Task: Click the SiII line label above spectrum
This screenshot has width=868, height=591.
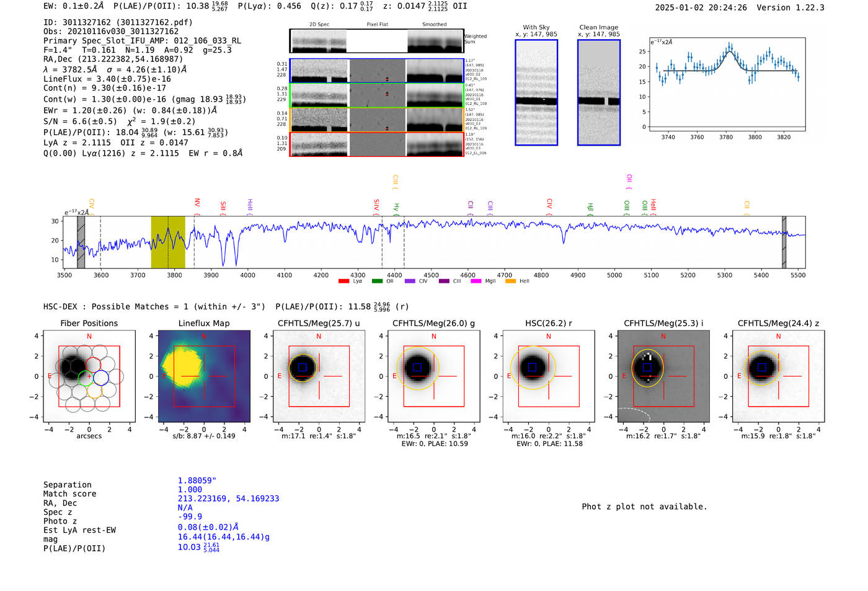Action: tap(223, 208)
